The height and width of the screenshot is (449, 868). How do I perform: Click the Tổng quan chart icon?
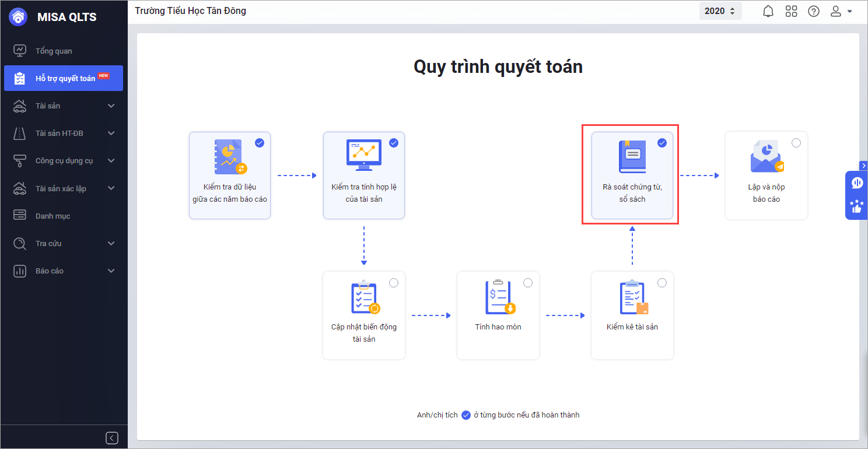pos(20,51)
